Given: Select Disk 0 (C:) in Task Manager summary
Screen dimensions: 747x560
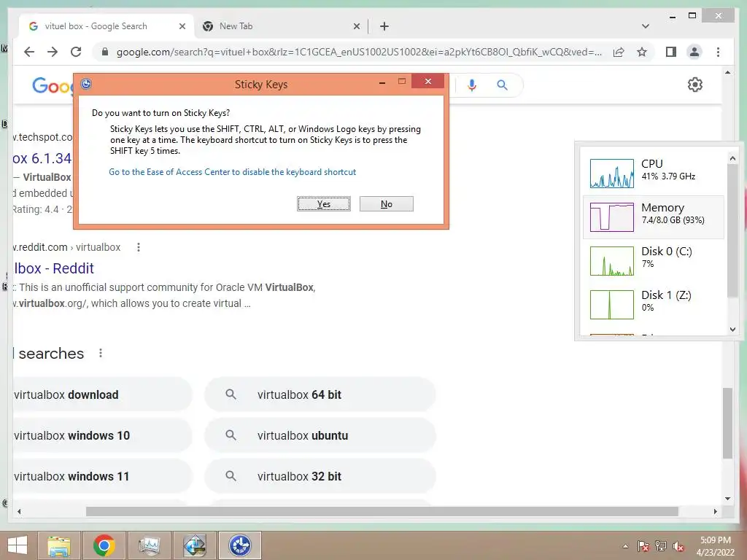Looking at the screenshot, I should (x=654, y=260).
